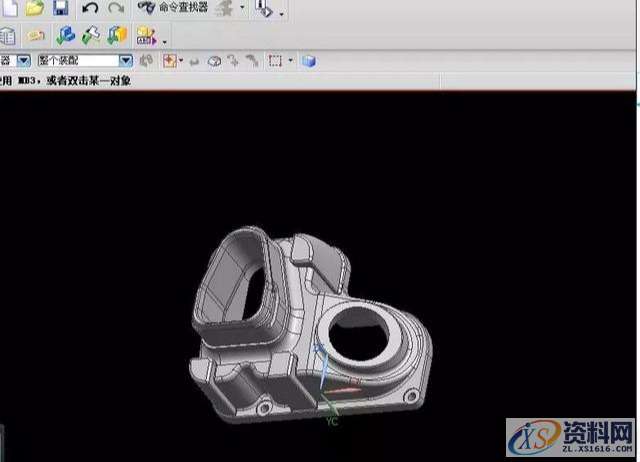Undo the last action

coord(90,8)
